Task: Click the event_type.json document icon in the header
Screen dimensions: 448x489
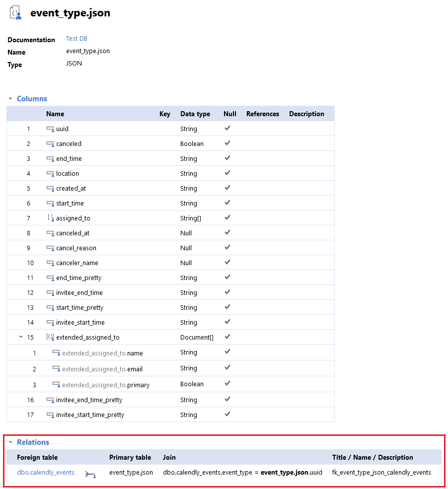Action: point(16,13)
